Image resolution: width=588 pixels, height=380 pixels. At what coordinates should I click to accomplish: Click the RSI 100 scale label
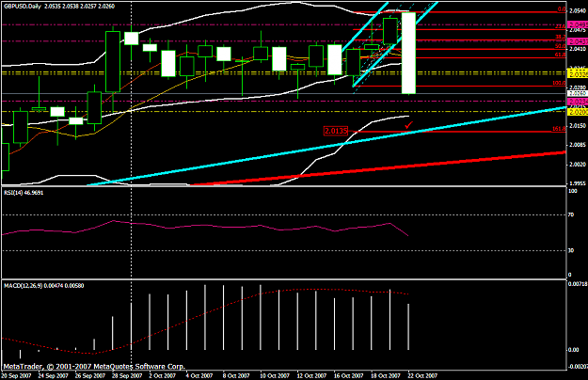tap(573, 191)
